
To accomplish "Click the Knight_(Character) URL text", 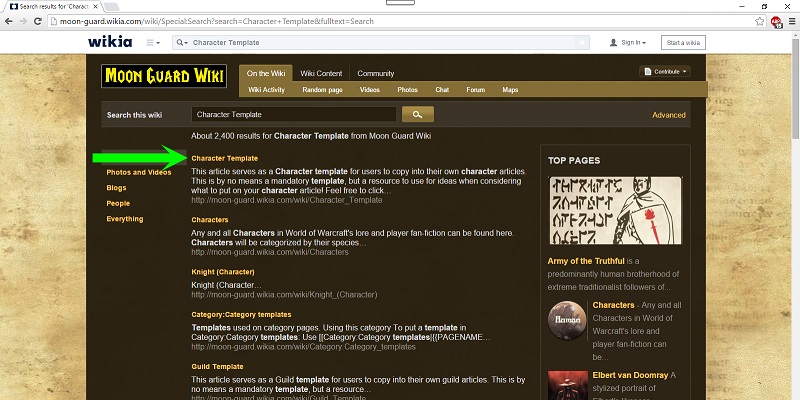I will 284,295.
